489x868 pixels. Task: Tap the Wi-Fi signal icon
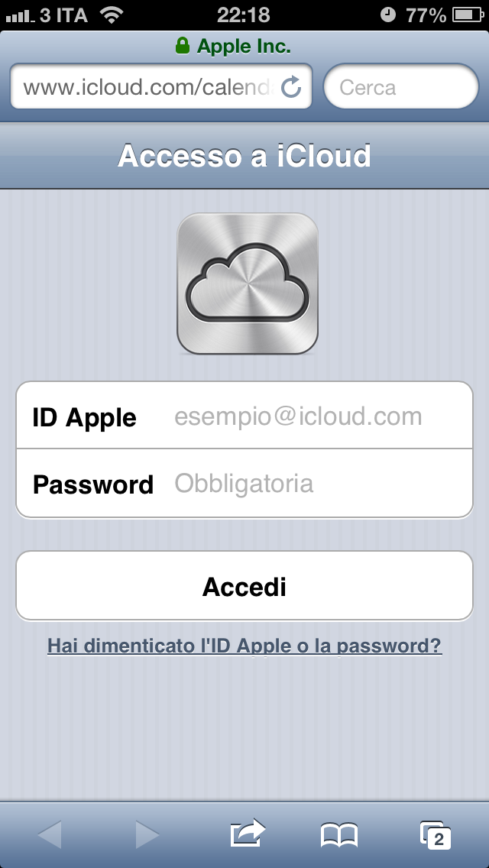click(x=112, y=15)
